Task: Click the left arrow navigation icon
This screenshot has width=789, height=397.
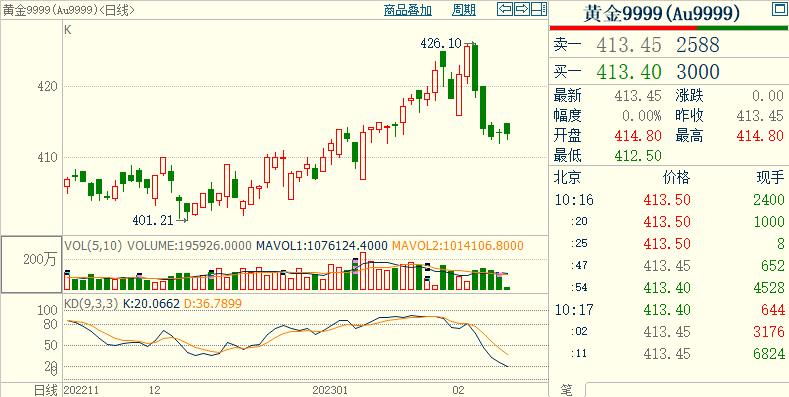Action: coord(505,9)
